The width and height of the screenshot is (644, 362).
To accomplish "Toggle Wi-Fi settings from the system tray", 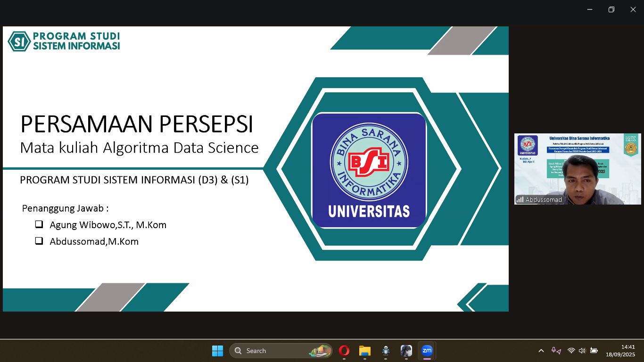I will (x=571, y=350).
